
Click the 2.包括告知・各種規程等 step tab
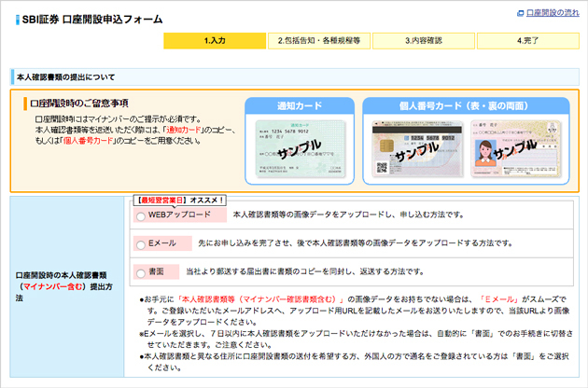[319, 40]
